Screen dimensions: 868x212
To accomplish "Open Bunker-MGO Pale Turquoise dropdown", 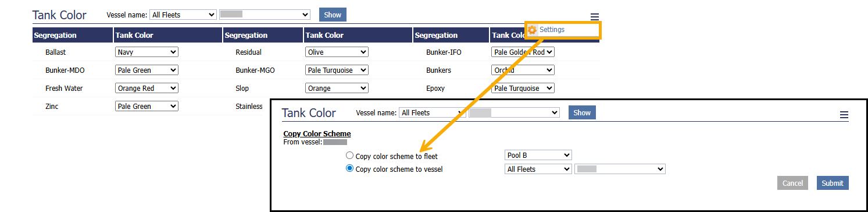I will [x=337, y=70].
